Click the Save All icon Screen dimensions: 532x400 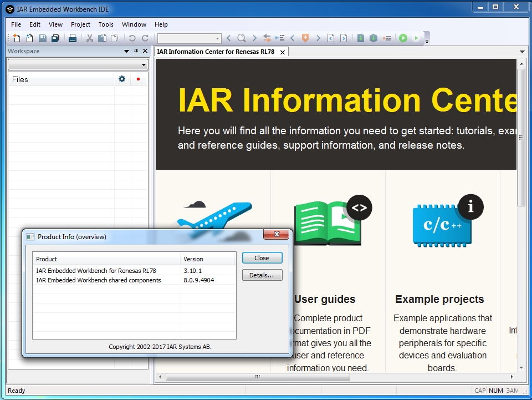pyautogui.click(x=55, y=38)
